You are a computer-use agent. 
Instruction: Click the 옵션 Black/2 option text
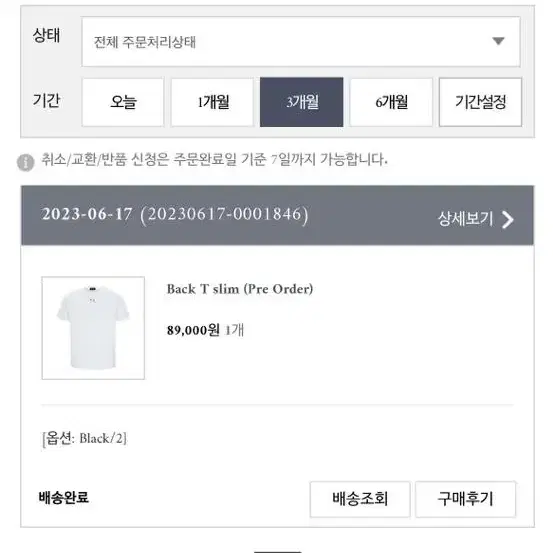click(x=84, y=439)
